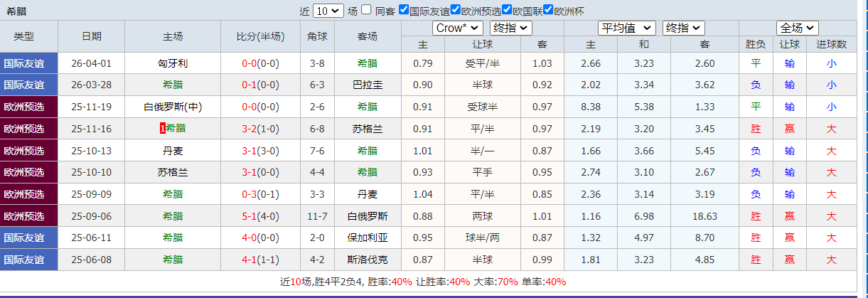Viewport: 868px width, 298px height.
Task: Open the 平均值 dropdown
Action: [626, 28]
